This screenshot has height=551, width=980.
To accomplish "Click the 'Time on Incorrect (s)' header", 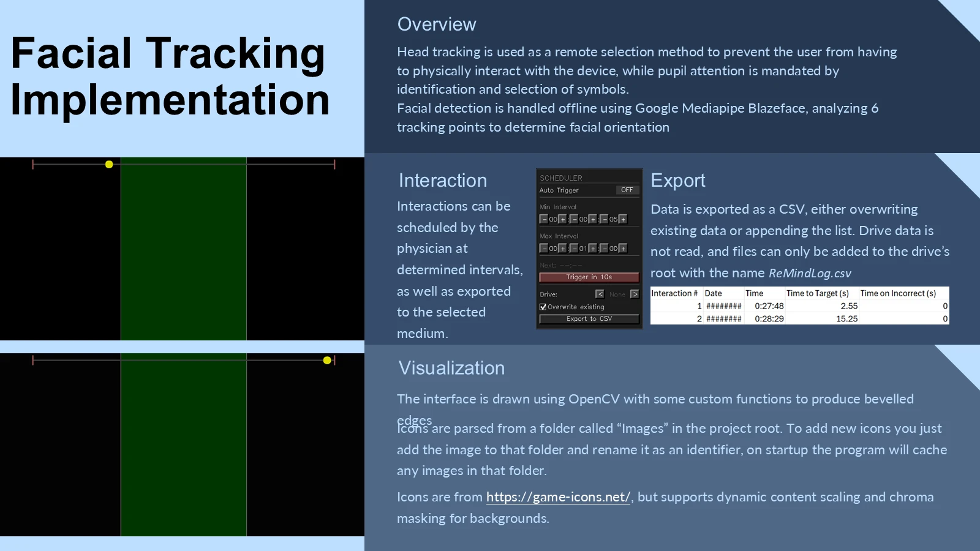I will (x=898, y=293).
